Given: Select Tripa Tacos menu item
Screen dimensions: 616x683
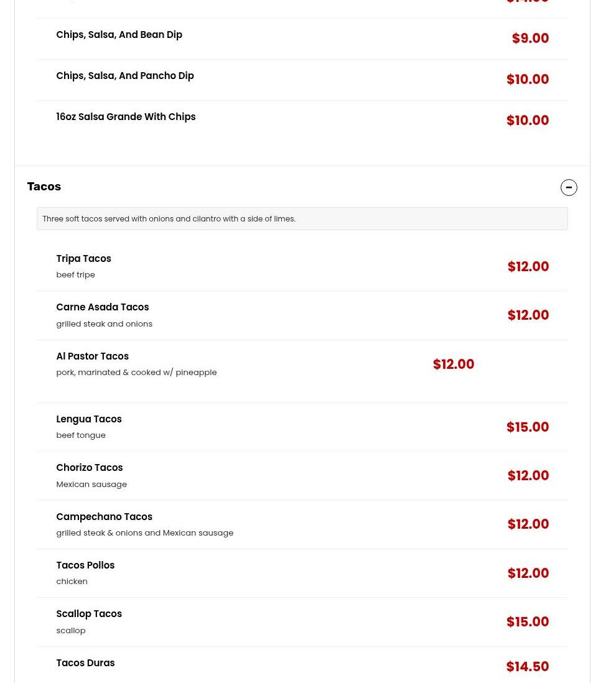Looking at the screenshot, I should click(83, 259).
